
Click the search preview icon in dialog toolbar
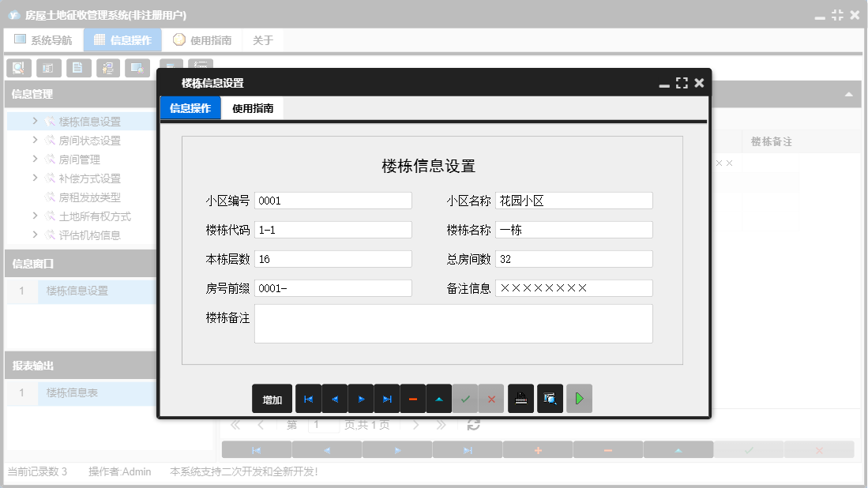(x=550, y=400)
